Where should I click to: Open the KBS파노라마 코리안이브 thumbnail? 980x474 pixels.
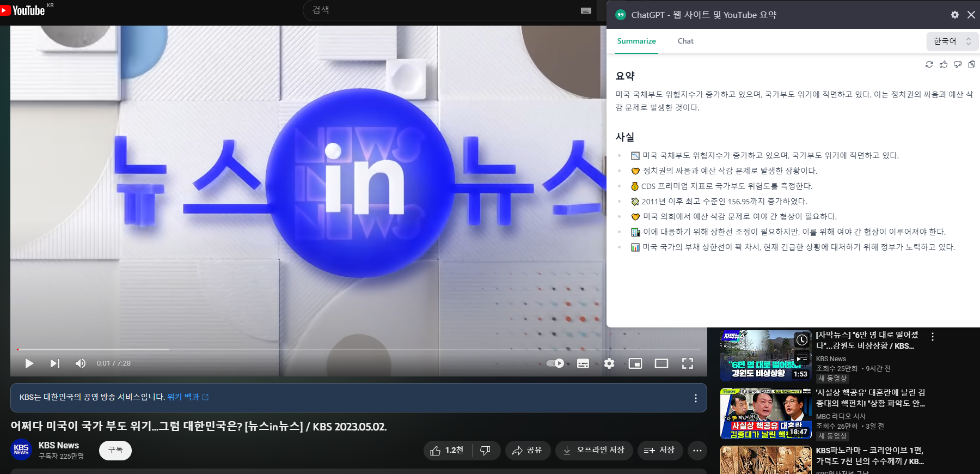[765, 460]
